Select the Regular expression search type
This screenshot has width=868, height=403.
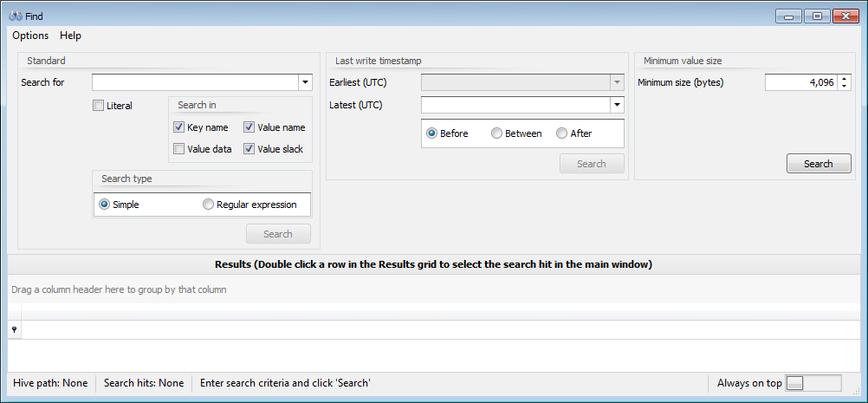[208, 205]
